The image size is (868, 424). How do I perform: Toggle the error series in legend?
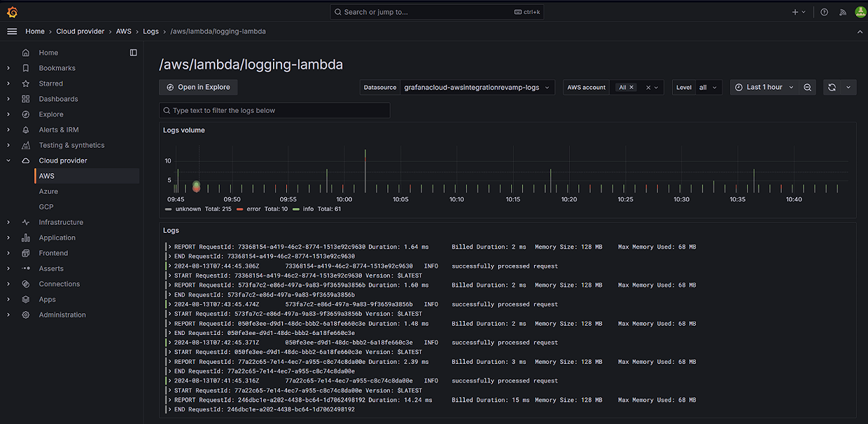point(253,209)
